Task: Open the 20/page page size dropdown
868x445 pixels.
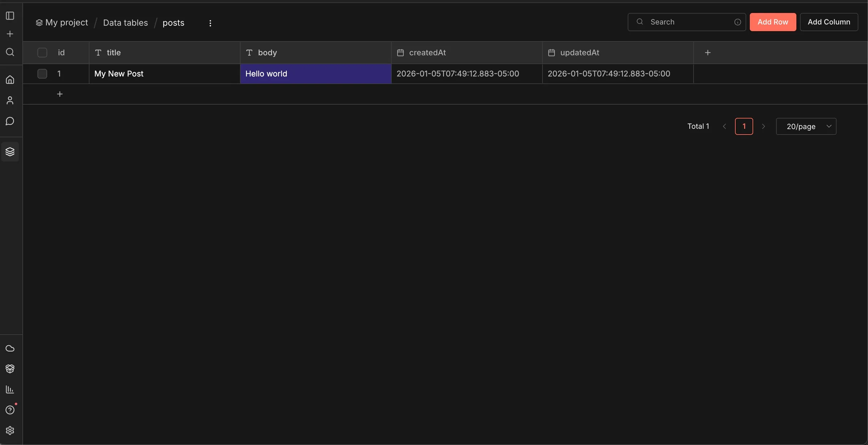Action: point(806,126)
